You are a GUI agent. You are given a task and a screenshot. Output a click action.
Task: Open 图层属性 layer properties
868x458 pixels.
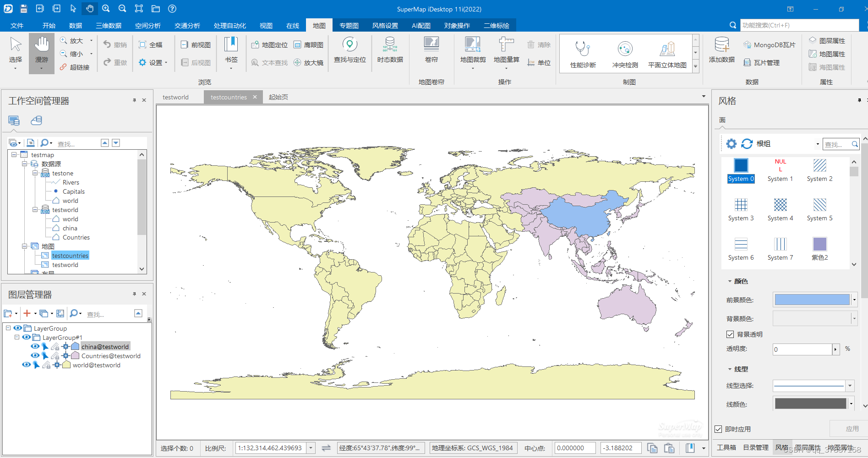(x=827, y=41)
